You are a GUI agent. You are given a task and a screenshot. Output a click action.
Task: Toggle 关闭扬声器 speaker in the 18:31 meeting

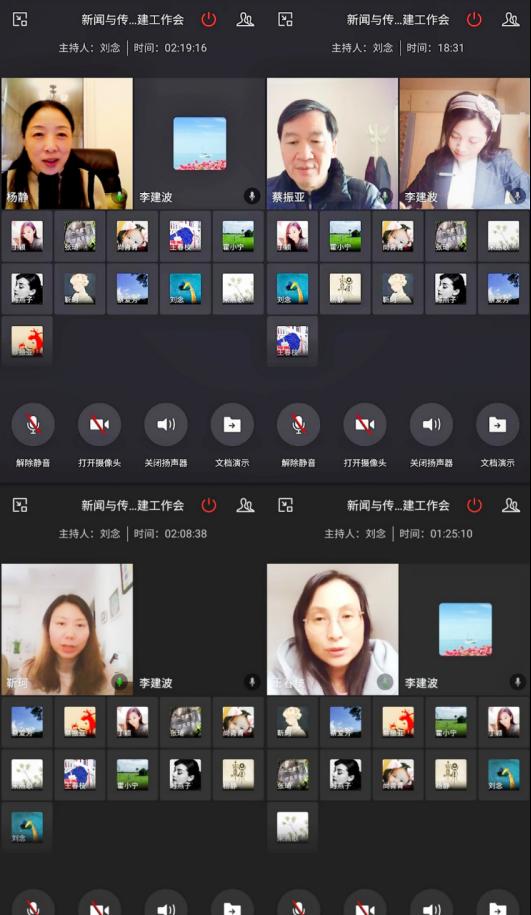(x=431, y=424)
